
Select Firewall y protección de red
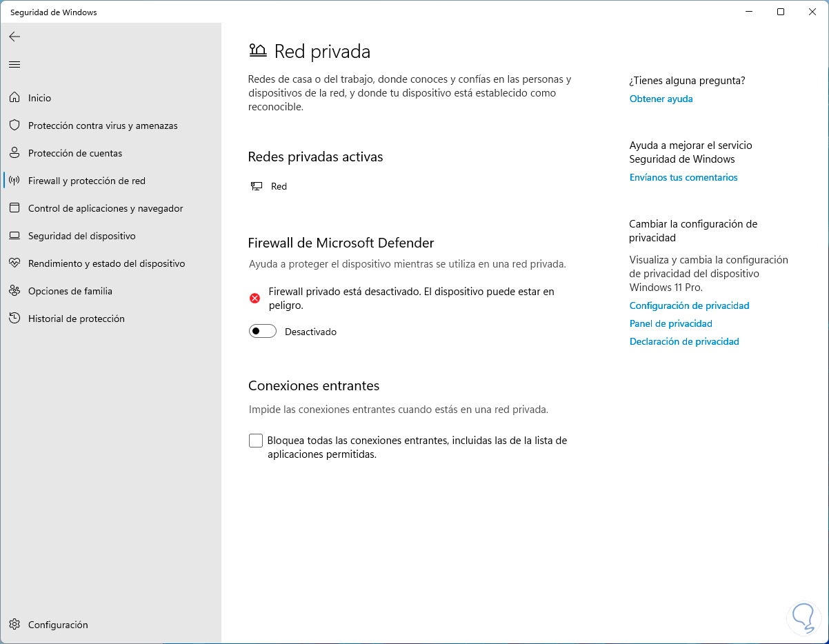coord(87,181)
